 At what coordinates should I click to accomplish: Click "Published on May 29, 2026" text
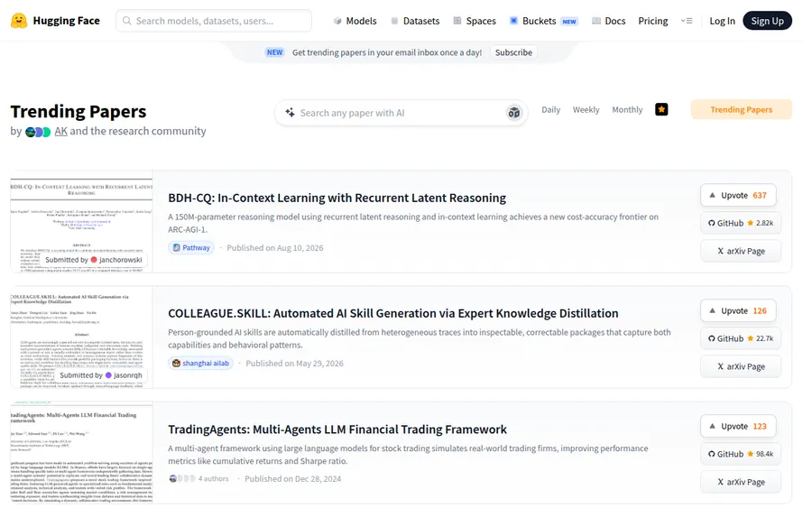coord(295,364)
